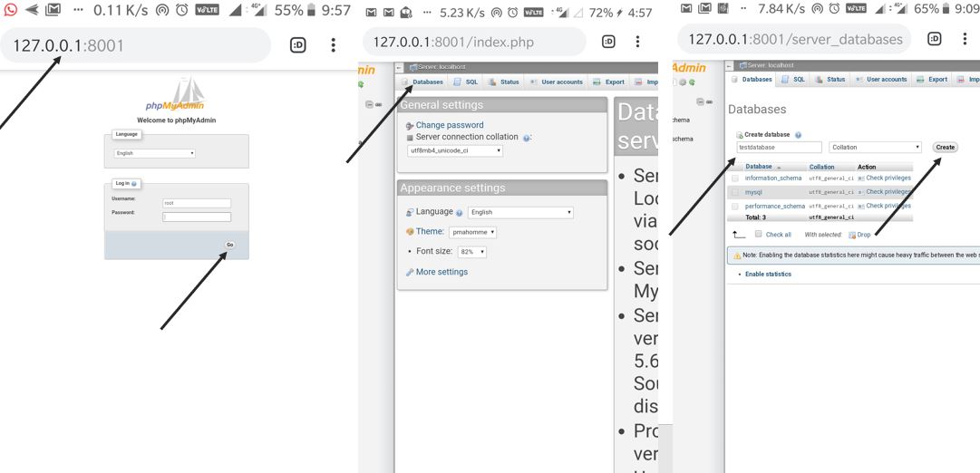The width and height of the screenshot is (980, 473).
Task: Open English dropdown in Appearance settings
Action: click(520, 212)
